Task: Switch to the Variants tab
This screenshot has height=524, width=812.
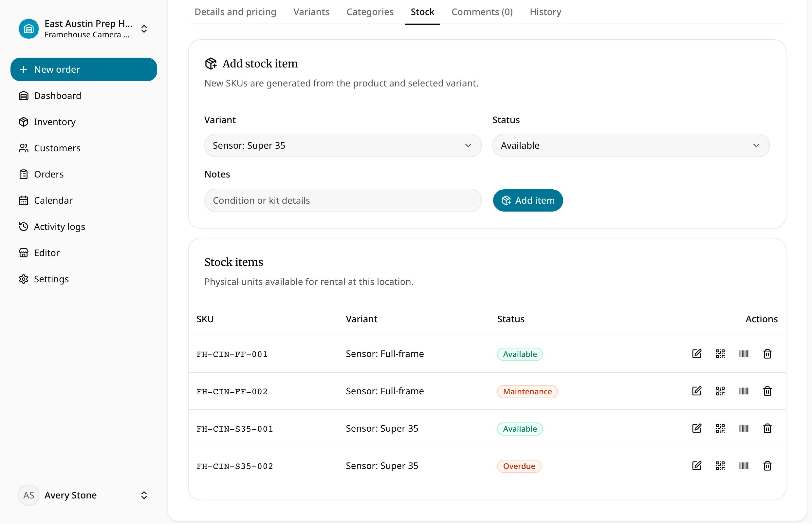Action: click(311, 12)
